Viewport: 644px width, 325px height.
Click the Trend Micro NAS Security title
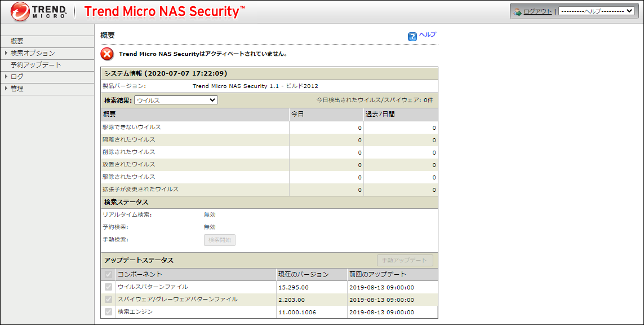point(165,11)
